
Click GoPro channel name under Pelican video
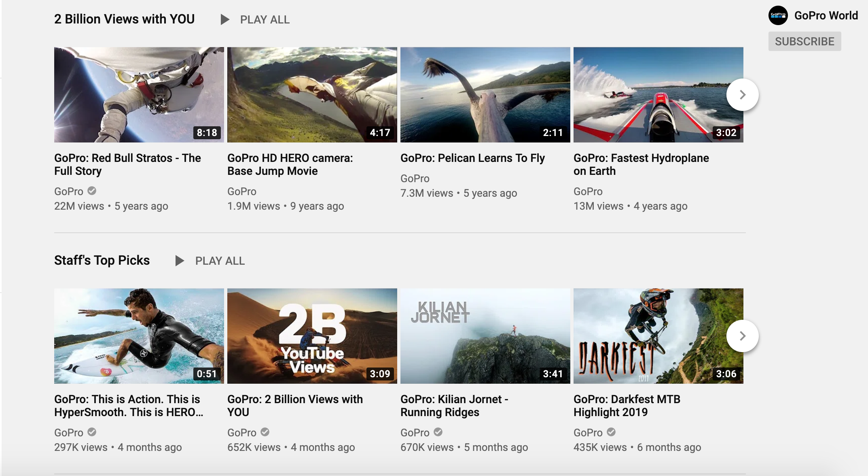(x=415, y=178)
